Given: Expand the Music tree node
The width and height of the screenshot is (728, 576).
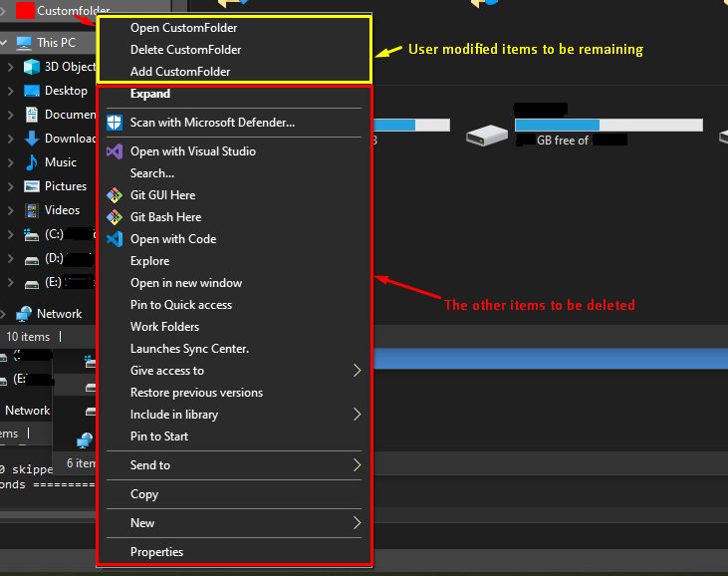Looking at the screenshot, I should [10, 162].
